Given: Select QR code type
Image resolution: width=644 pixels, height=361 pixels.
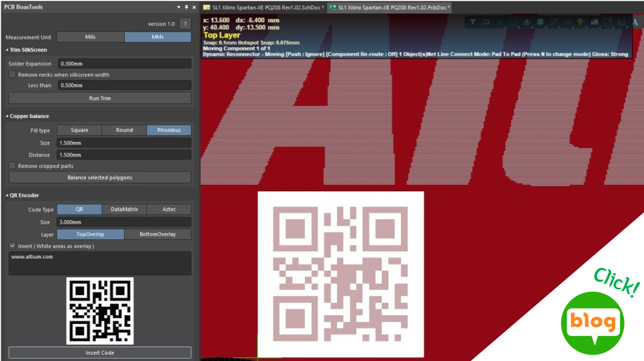Looking at the screenshot, I should (79, 209).
